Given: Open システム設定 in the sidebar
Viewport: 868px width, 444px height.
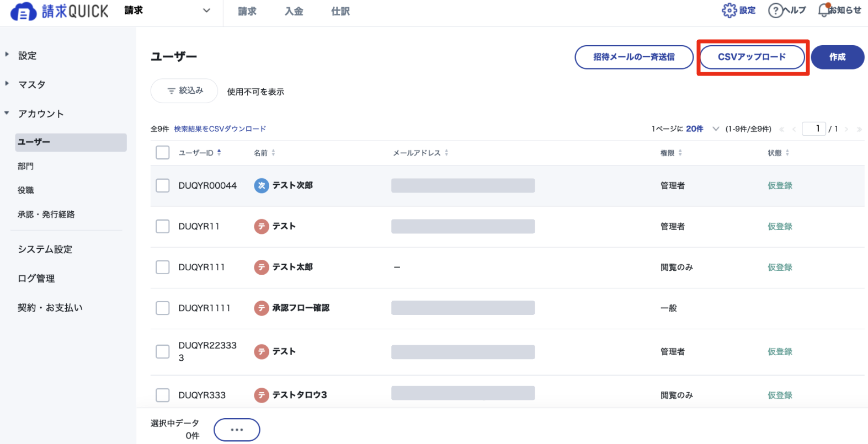Looking at the screenshot, I should [45, 249].
